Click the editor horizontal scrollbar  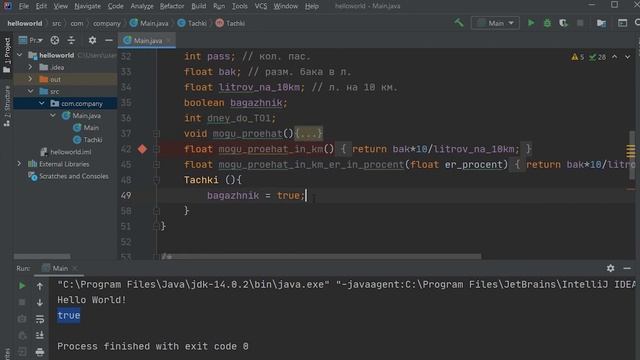[321, 256]
